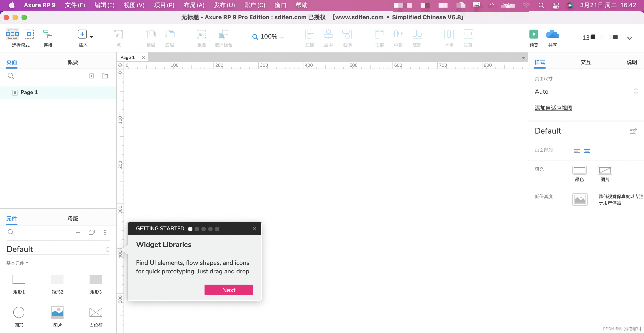Select the 矩形2 widget
Screen dimensions: 644x333
57,279
